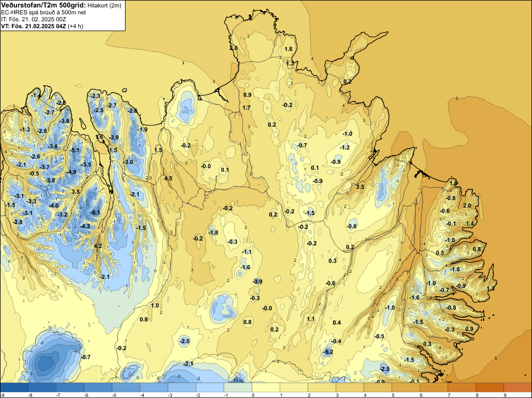Click the legend swatch between 3 and 4
The image size is (532, 398).
click(350, 387)
